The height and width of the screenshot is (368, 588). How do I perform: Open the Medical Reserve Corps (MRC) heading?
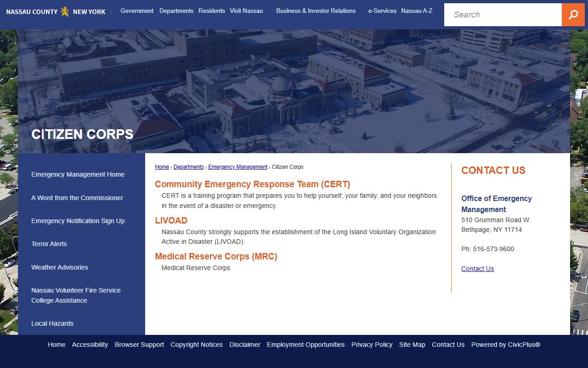point(216,256)
